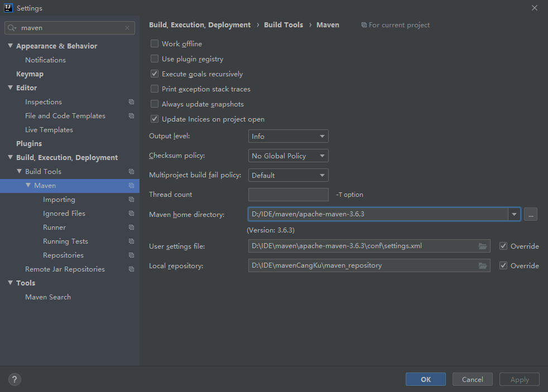
Task: Collapse Maven node arrow
Action: 28,185
